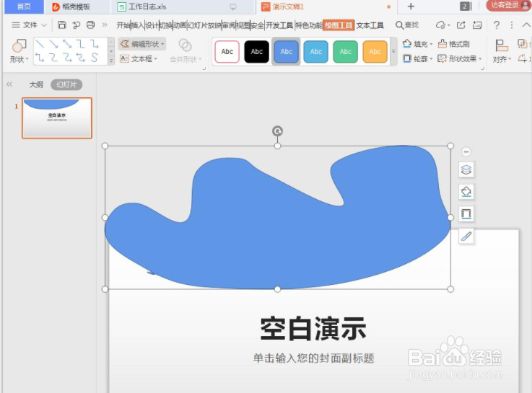Viewport: 532px width, 393px height.
Task: Click floating format brush icon
Action: (x=466, y=236)
